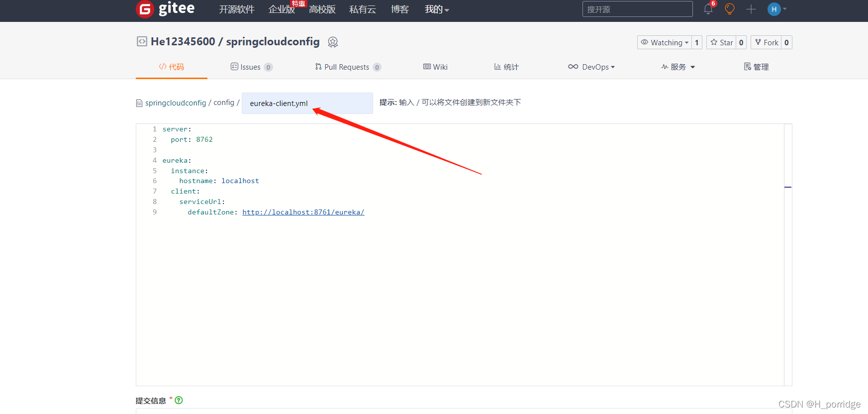Viewport: 868px width, 414px height.
Task: Click the config breadcrumb link
Action: pyautogui.click(x=224, y=103)
